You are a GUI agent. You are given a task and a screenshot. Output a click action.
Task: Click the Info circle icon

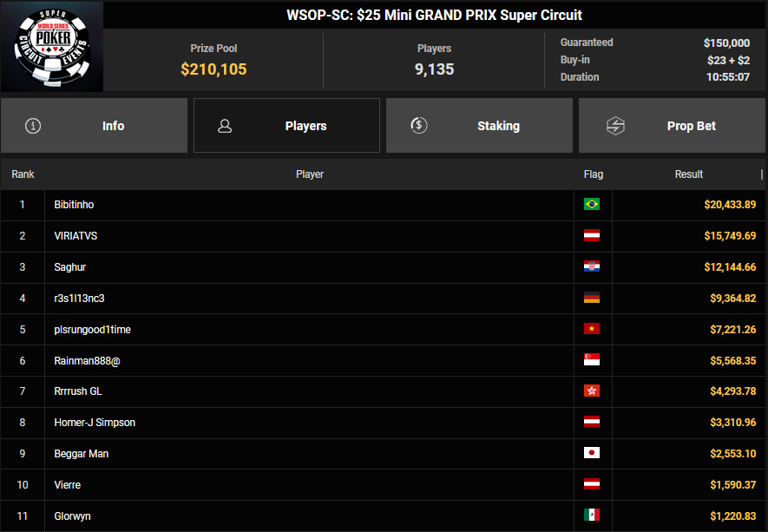click(x=33, y=126)
